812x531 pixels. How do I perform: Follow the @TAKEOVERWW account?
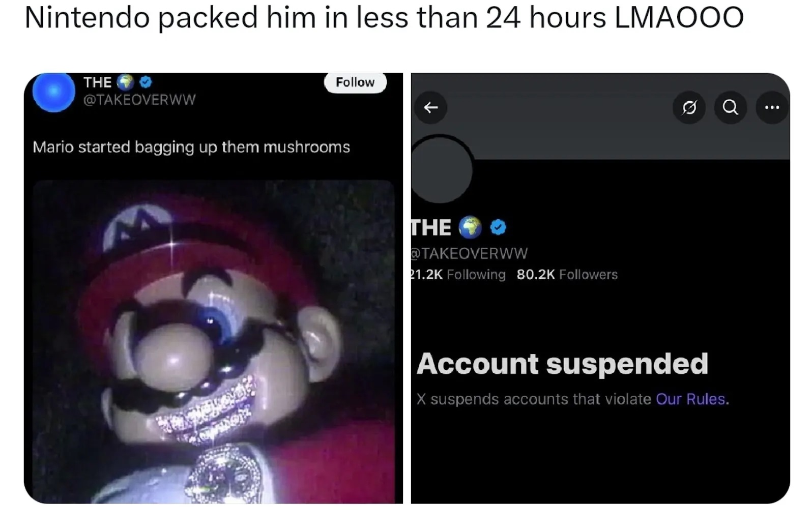click(x=355, y=82)
